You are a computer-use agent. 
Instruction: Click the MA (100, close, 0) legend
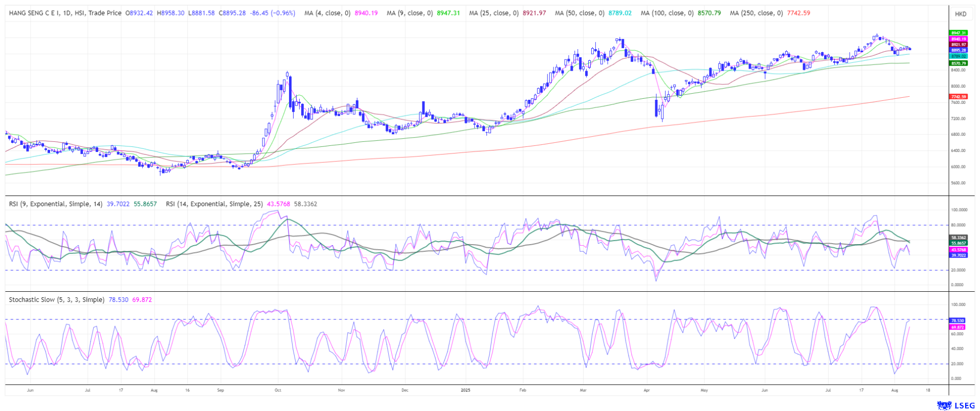pos(667,13)
